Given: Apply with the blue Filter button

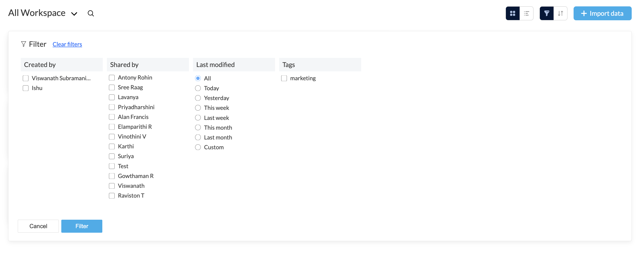Looking at the screenshot, I should point(82,226).
